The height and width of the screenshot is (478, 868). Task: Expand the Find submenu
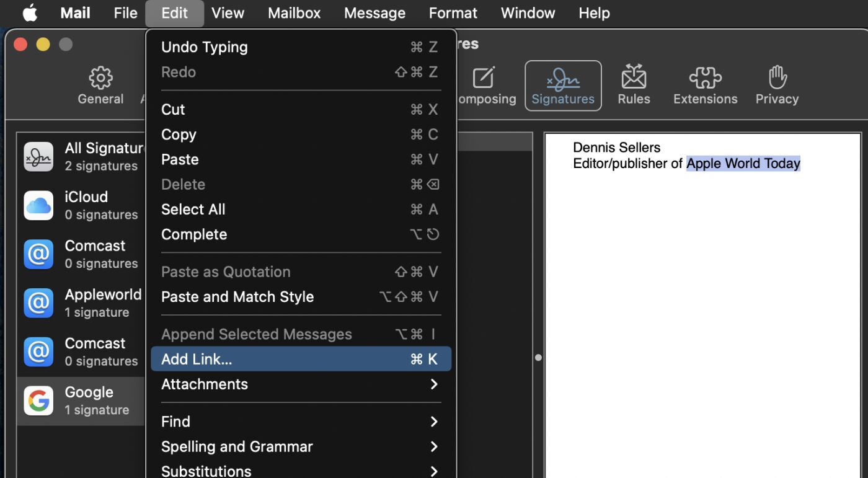301,422
